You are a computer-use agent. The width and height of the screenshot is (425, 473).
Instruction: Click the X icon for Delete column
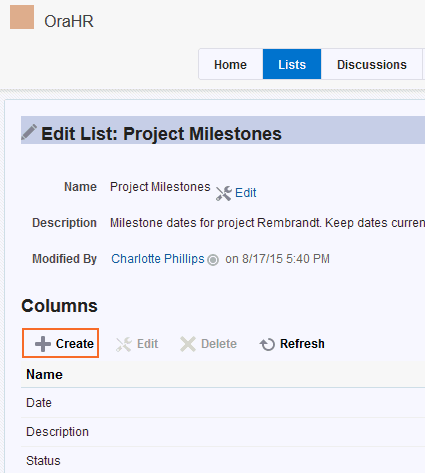click(x=188, y=344)
